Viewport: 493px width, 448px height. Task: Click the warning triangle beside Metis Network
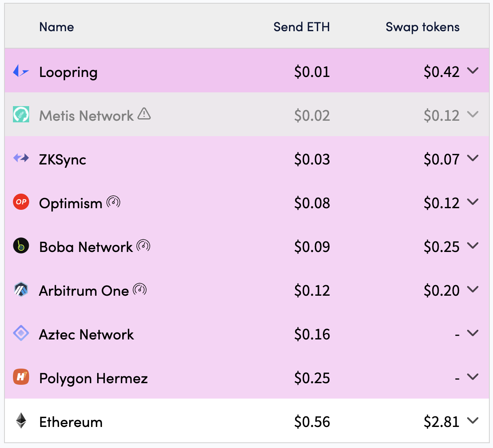pyautogui.click(x=145, y=114)
